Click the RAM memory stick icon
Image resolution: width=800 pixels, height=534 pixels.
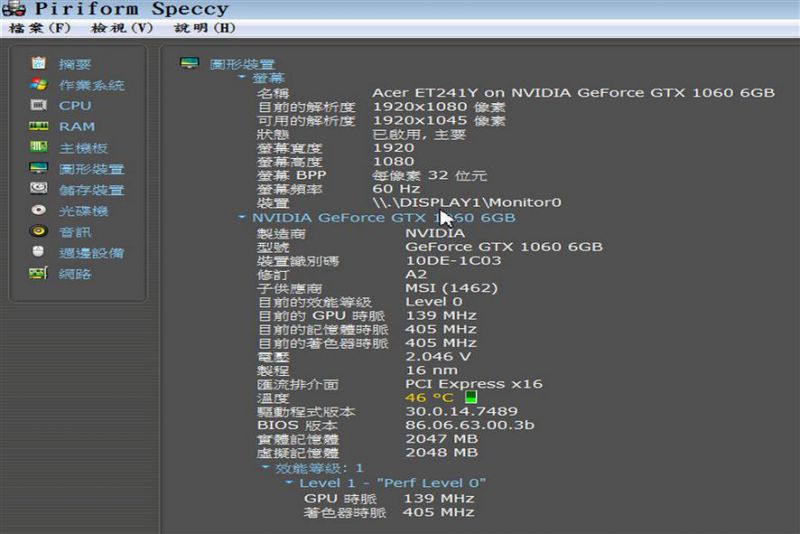38,127
